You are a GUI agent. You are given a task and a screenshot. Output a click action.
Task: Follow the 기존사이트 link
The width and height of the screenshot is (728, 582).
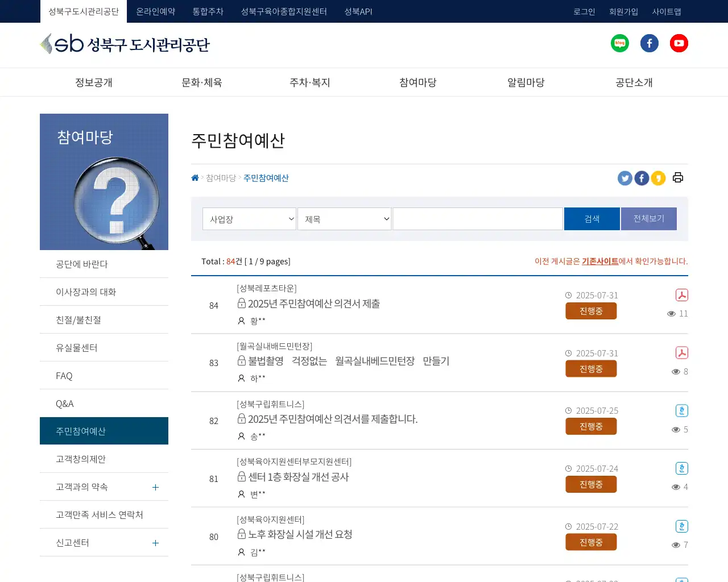point(599,261)
